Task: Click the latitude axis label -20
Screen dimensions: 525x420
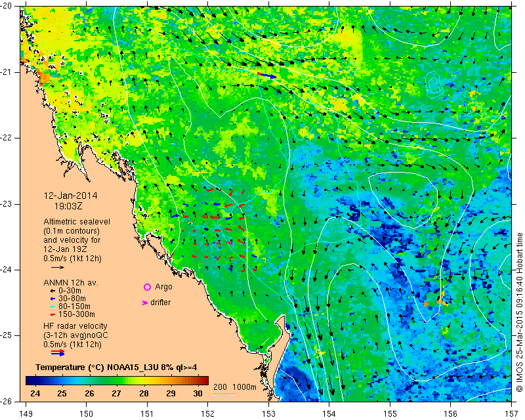Action: (x=7, y=6)
